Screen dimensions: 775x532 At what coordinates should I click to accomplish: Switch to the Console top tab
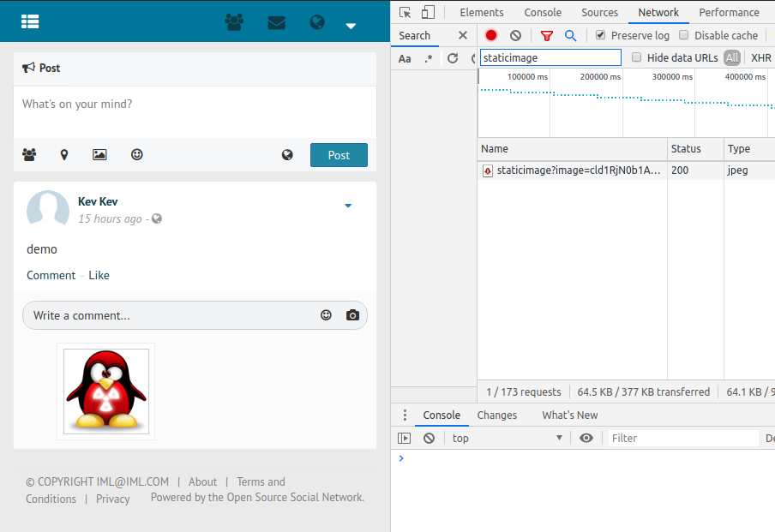543,12
